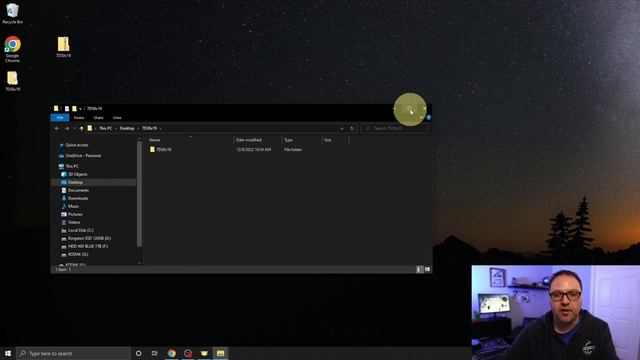Image resolution: width=640 pixels, height=360 pixels.
Task: Click the taskbar 'Type here to search' box
Action: tap(73, 353)
